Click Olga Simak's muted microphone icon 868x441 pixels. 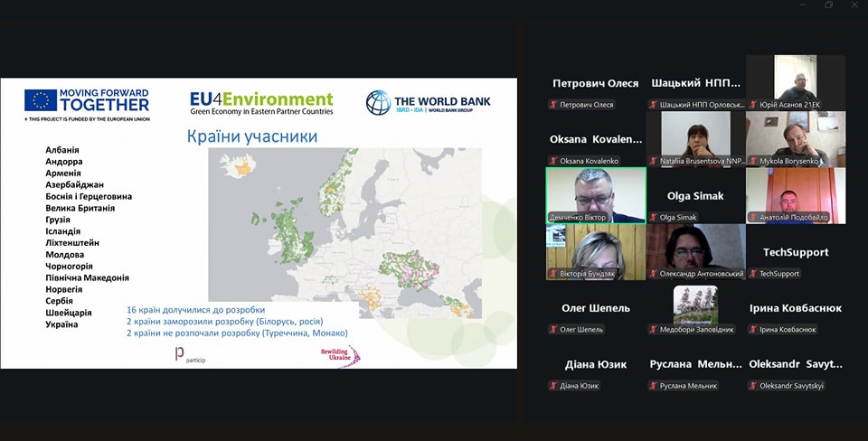coord(653,218)
